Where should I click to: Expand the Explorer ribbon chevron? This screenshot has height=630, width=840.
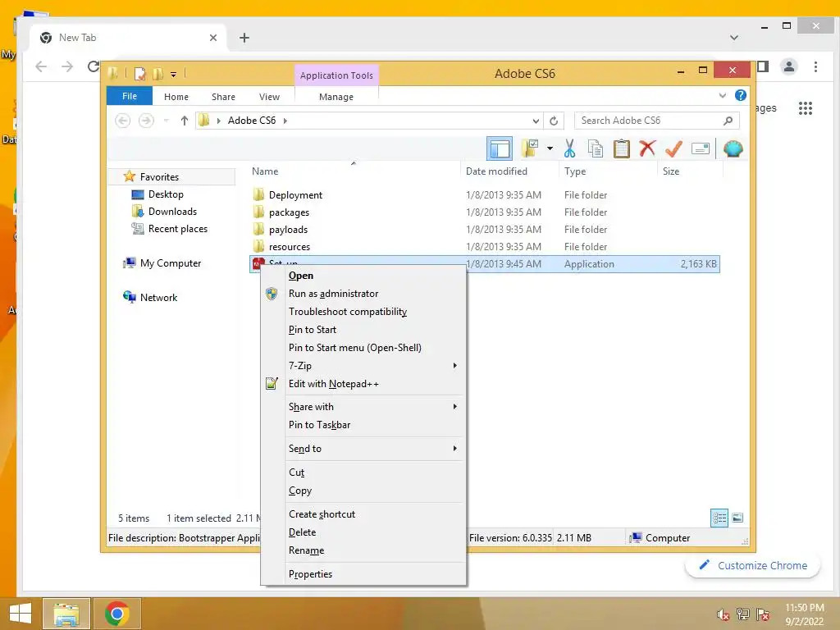click(722, 95)
